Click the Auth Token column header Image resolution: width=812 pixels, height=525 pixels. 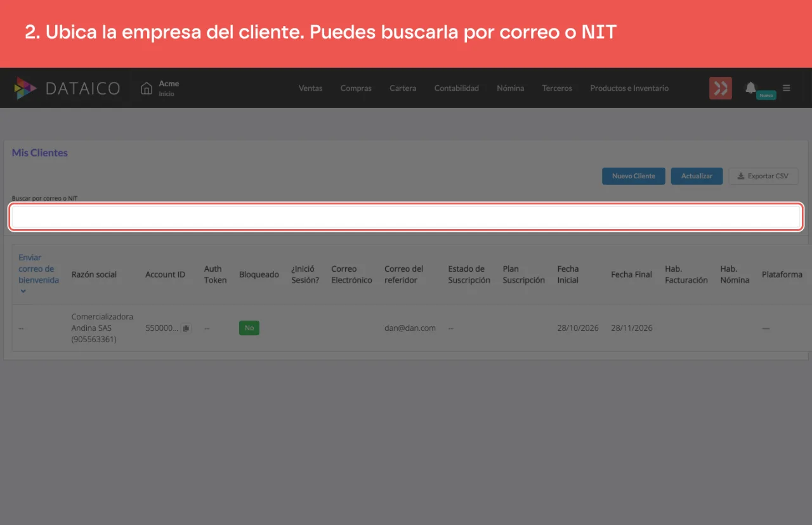click(215, 274)
